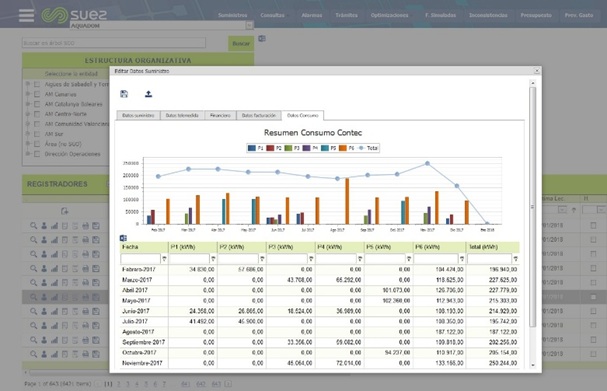Viewport: 607px width, 391px height.
Task: Expand the AM Sur tree node
Action: coord(28,134)
